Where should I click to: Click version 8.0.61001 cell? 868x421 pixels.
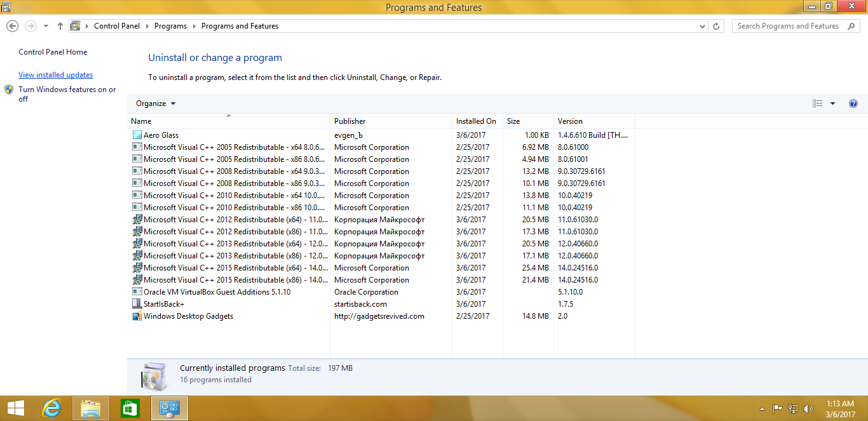573,159
